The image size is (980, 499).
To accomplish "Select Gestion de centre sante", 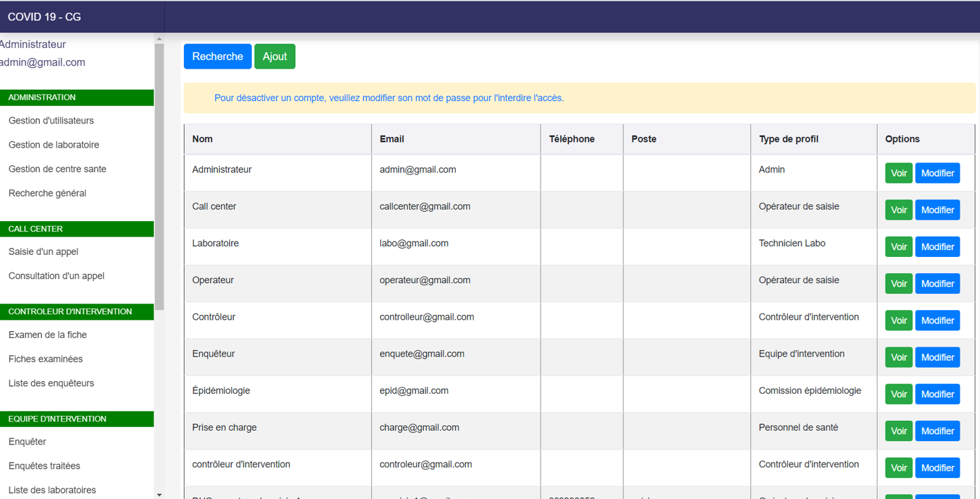I will click(57, 169).
